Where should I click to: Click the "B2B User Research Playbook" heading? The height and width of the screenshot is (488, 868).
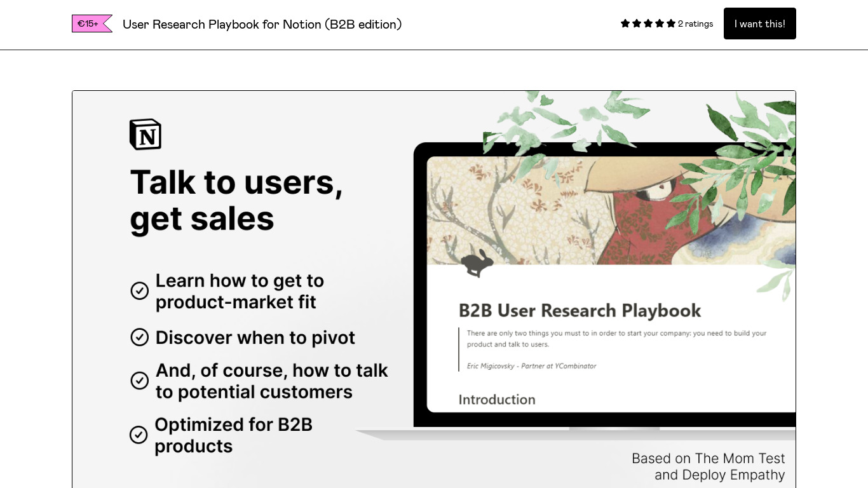pyautogui.click(x=580, y=311)
